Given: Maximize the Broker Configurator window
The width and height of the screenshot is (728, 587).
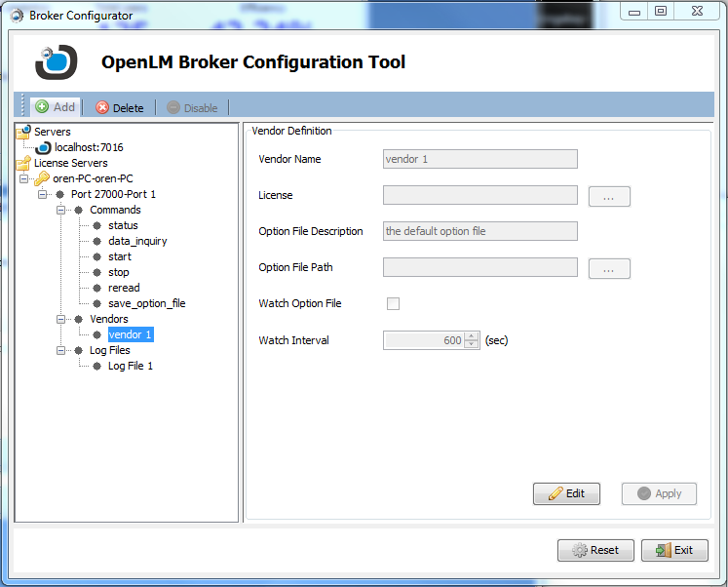Looking at the screenshot, I should 661,11.
